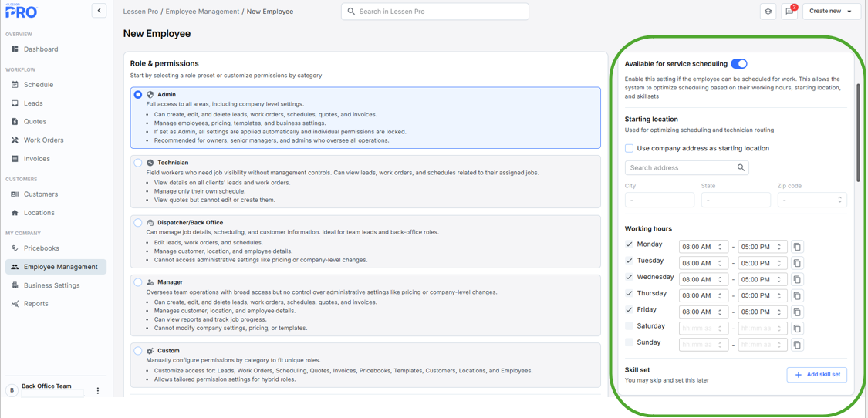The image size is (868, 418).
Task: Collapse the left sidebar with arrow button
Action: click(x=99, y=11)
